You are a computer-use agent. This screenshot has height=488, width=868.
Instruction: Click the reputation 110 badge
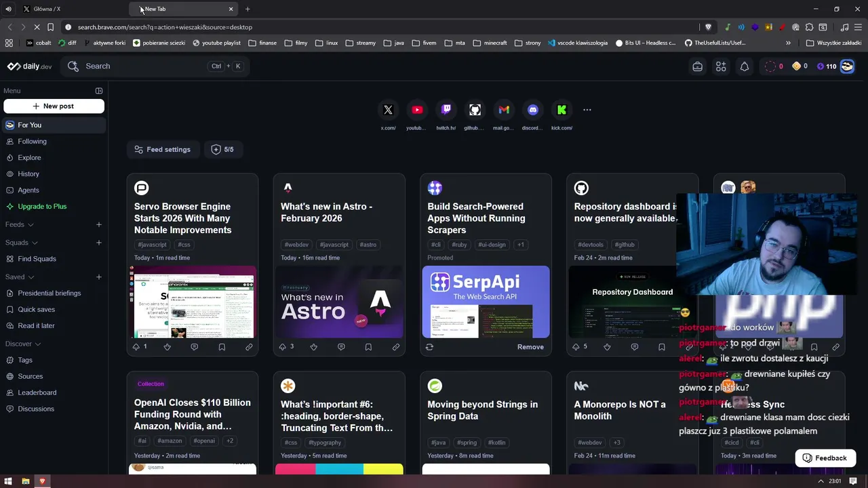(826, 66)
